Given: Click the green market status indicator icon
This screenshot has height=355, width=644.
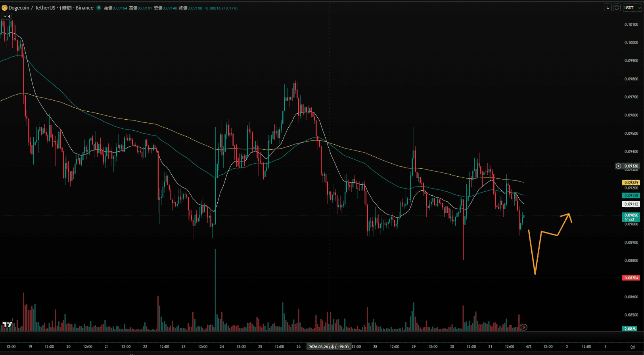Looking at the screenshot, I should pos(99,8).
